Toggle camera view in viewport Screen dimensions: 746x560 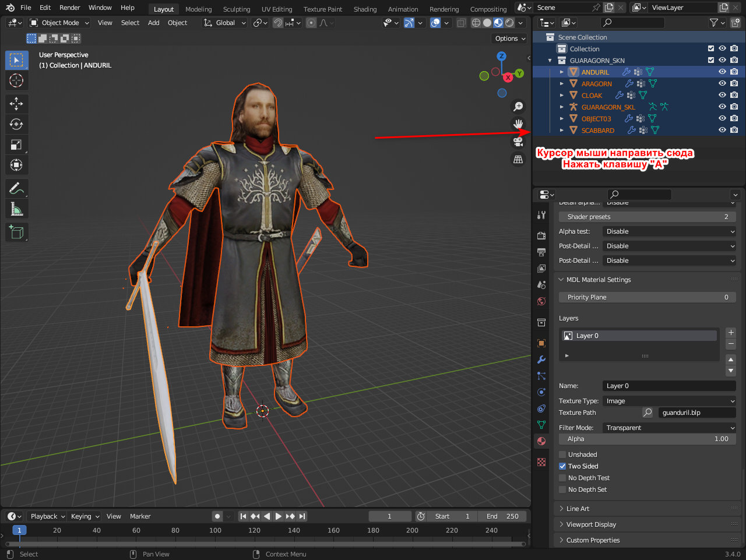point(518,142)
